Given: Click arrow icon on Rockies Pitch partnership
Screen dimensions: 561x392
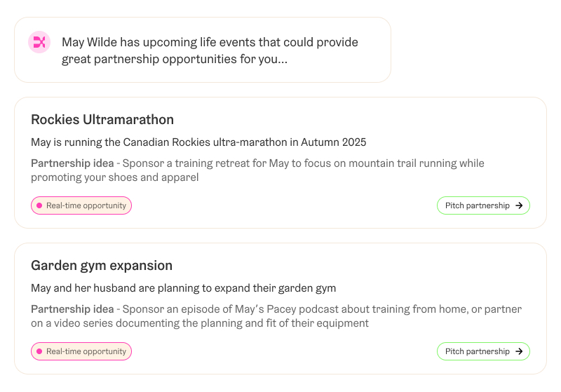Looking at the screenshot, I should click(519, 205).
